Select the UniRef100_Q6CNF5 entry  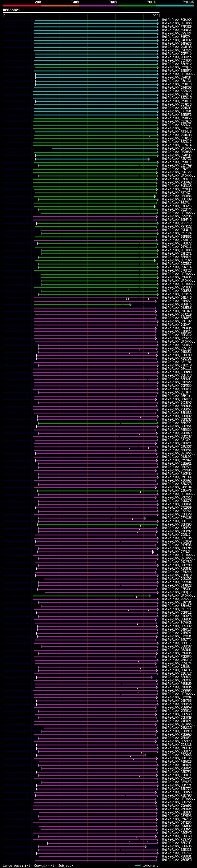pos(177,860)
